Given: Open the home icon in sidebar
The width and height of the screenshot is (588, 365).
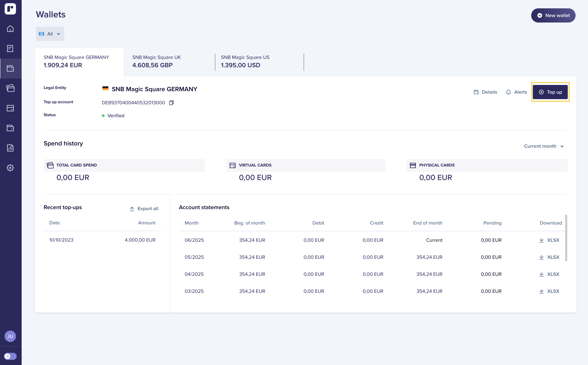Looking at the screenshot, I should (x=10, y=29).
